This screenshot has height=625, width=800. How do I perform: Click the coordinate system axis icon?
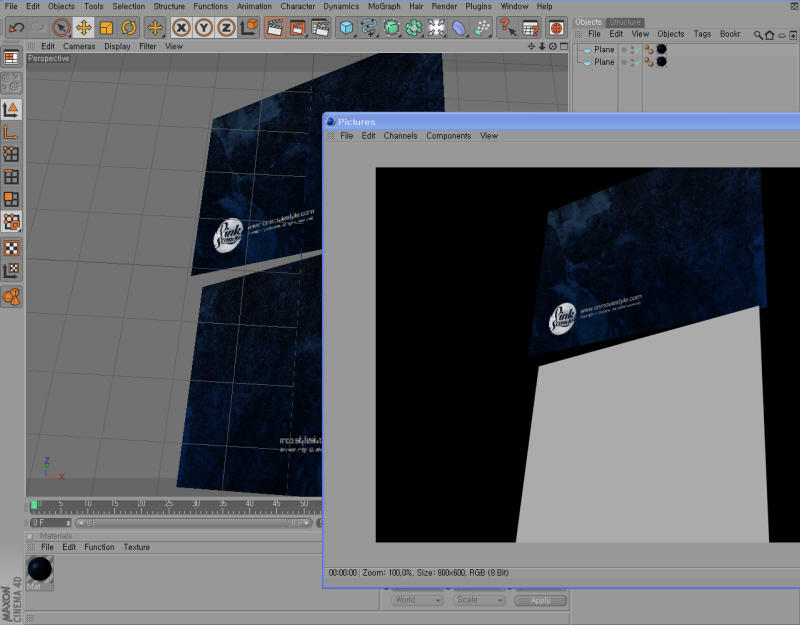(x=249, y=27)
